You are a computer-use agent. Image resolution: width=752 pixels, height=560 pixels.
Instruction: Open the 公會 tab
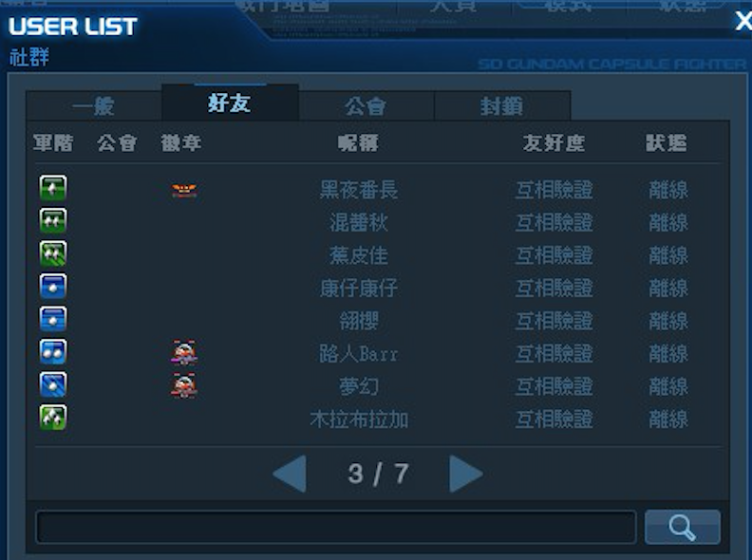coord(366,106)
